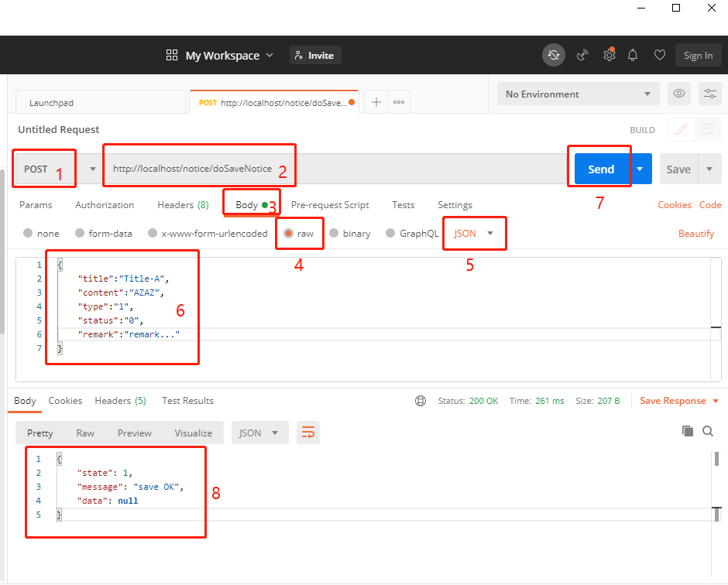This screenshot has width=728, height=585.
Task: Open the Pre-request Script tab
Action: 330,204
